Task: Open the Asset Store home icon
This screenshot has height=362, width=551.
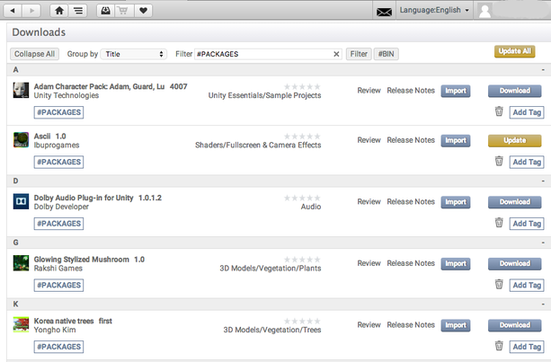Action: pyautogui.click(x=59, y=11)
